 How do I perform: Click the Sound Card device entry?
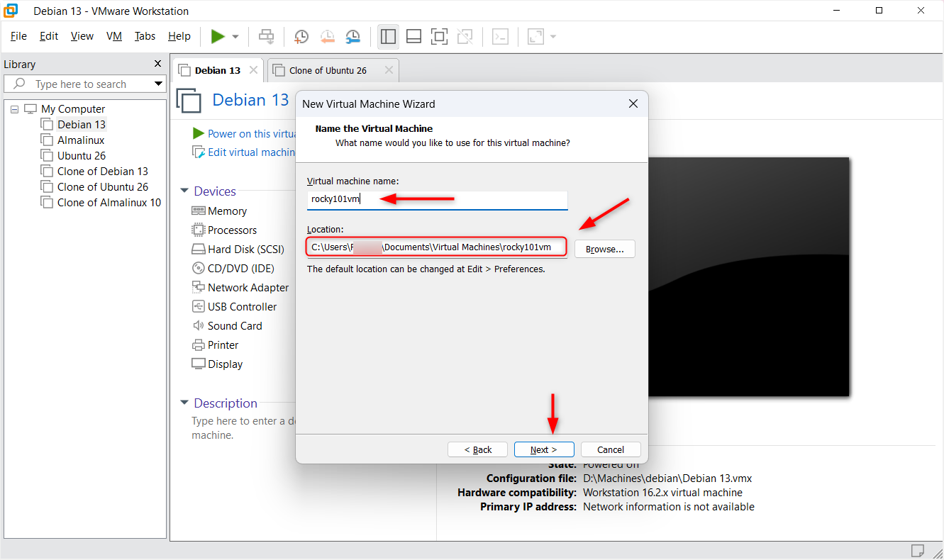click(x=227, y=326)
